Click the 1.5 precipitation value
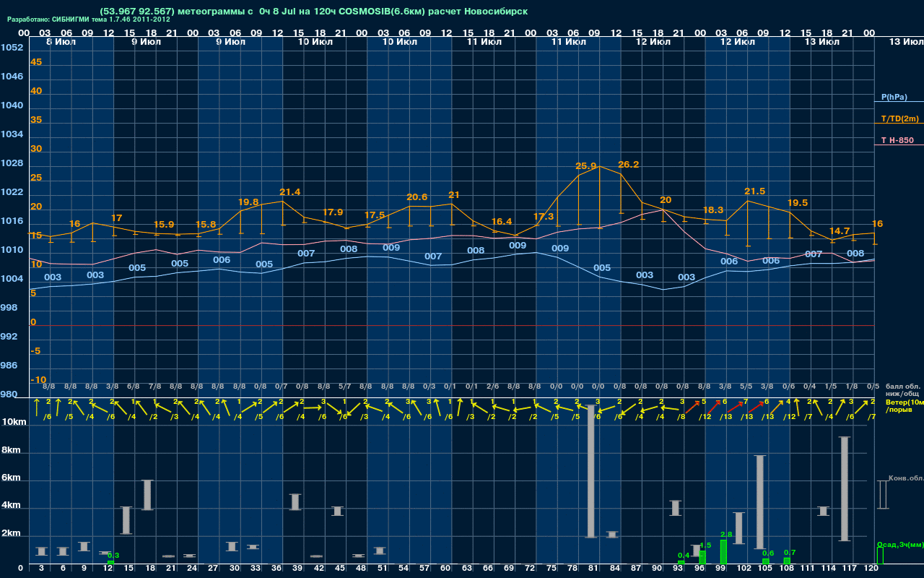Screen dimensions: 924x578 pyautogui.click(x=706, y=545)
